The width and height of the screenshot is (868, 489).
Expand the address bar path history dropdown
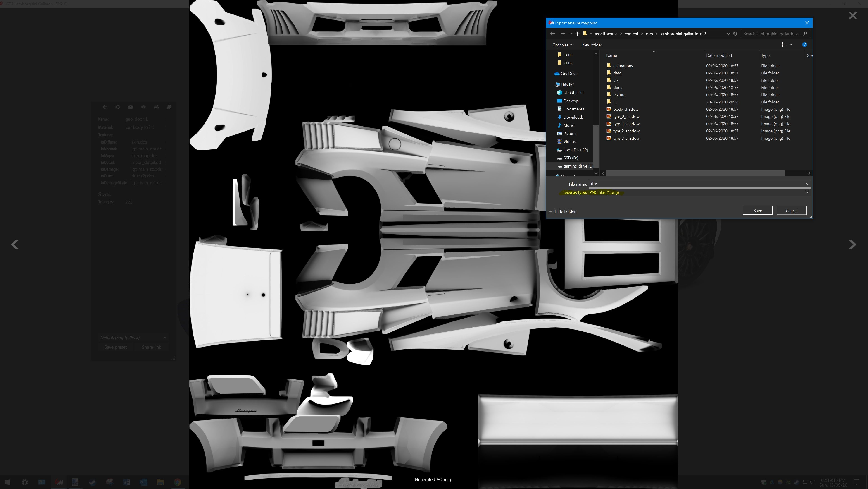point(728,34)
